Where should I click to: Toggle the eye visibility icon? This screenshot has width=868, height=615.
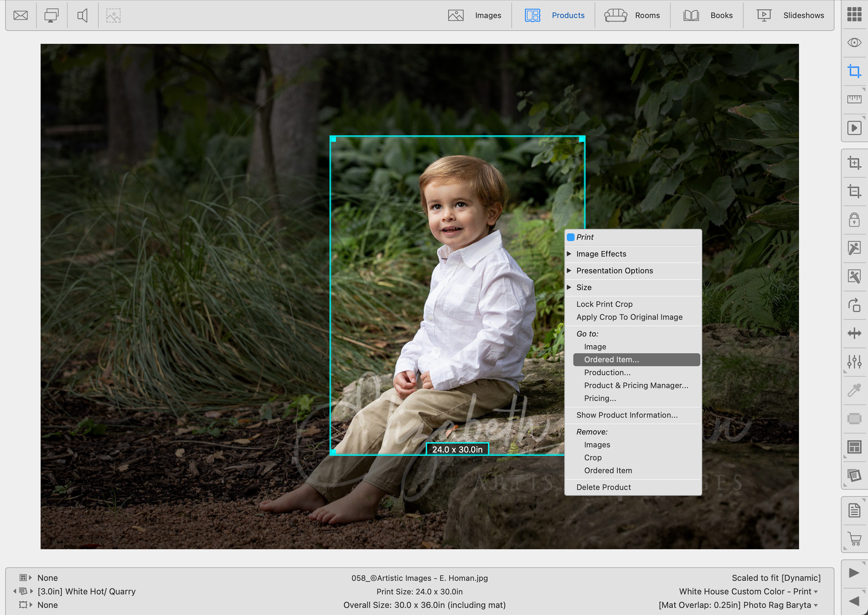pos(854,42)
